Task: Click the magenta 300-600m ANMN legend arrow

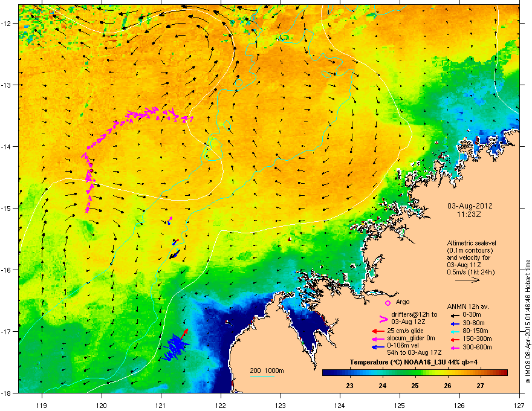Action: tap(454, 348)
